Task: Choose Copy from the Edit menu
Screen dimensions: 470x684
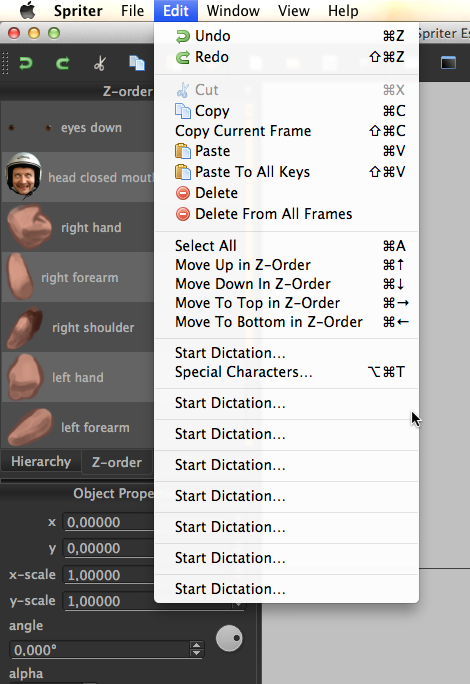Action: click(286, 111)
